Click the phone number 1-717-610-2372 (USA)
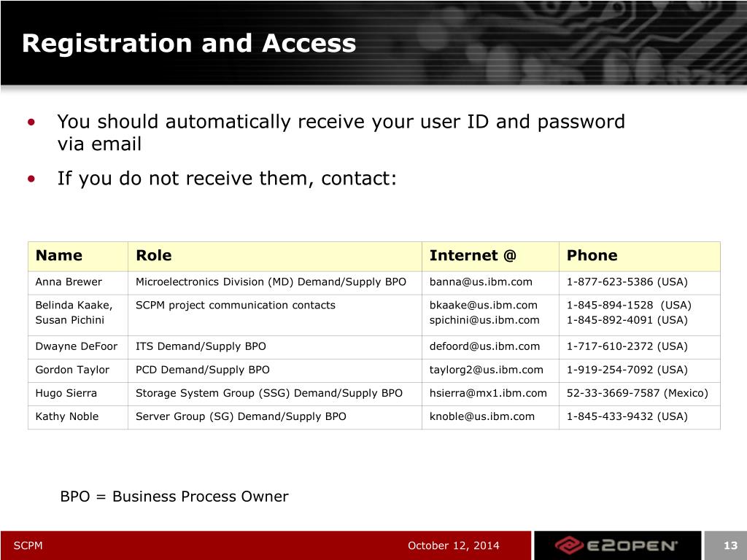This screenshot has height=560, width=747. (x=627, y=346)
